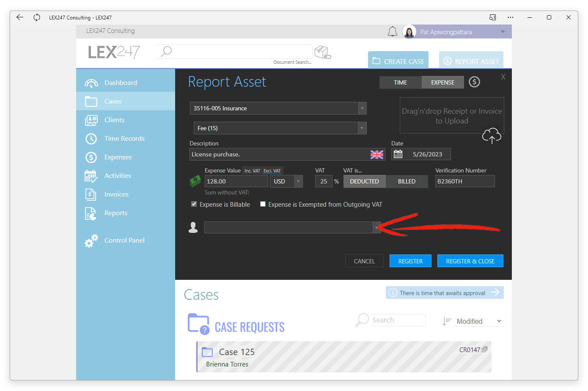Open the Case 125 Brienna Torres card

(x=344, y=357)
